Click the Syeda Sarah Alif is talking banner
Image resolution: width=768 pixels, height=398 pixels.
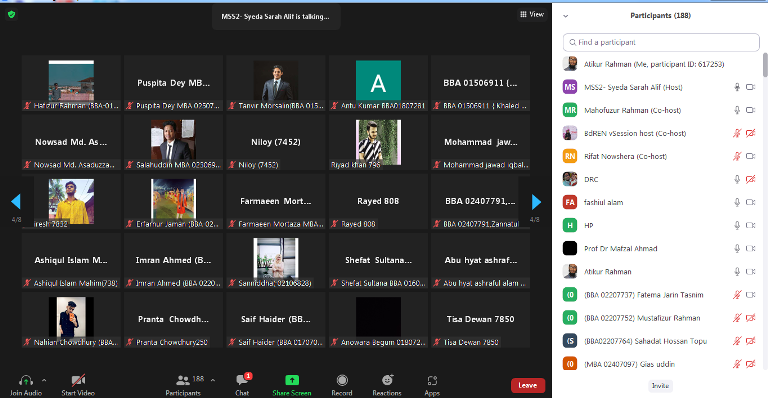[x=276, y=17]
